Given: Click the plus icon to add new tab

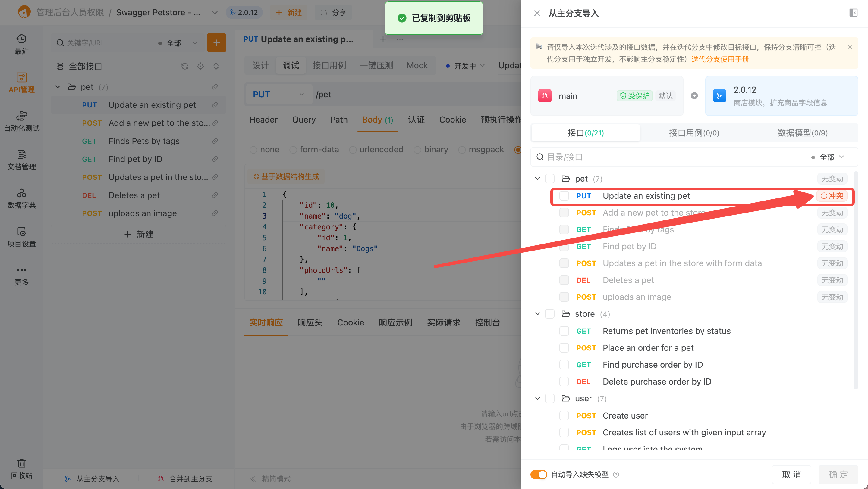Looking at the screenshot, I should coord(383,39).
